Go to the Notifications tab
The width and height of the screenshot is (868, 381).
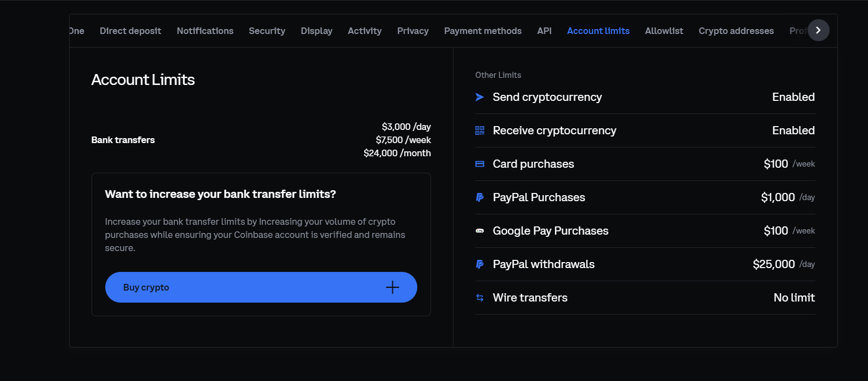point(205,31)
